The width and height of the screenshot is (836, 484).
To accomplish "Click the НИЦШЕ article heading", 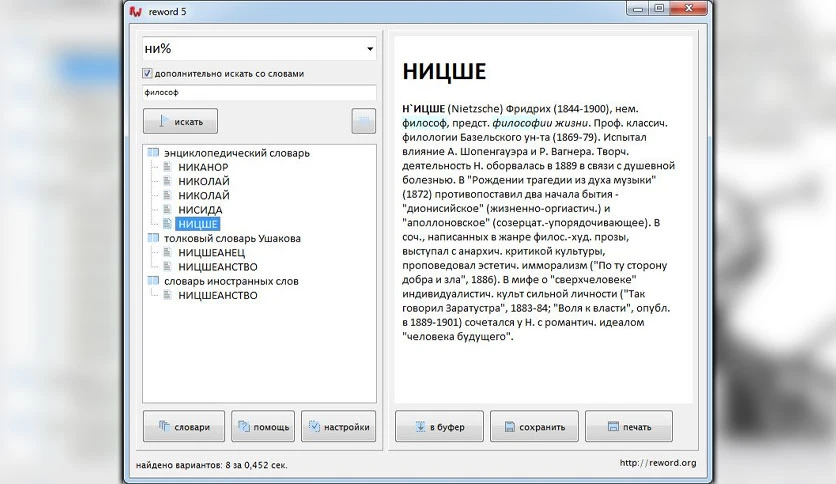I will click(444, 71).
